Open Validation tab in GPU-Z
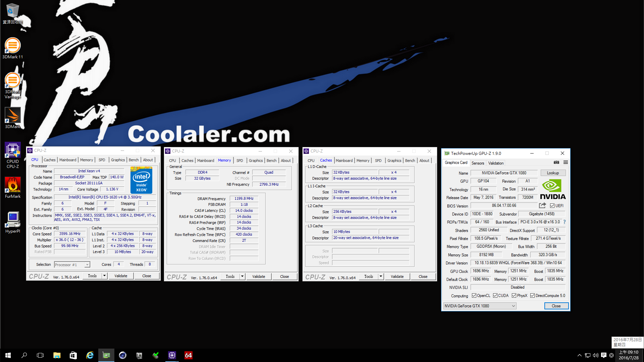Image resolution: width=644 pixels, height=362 pixels. click(x=496, y=163)
